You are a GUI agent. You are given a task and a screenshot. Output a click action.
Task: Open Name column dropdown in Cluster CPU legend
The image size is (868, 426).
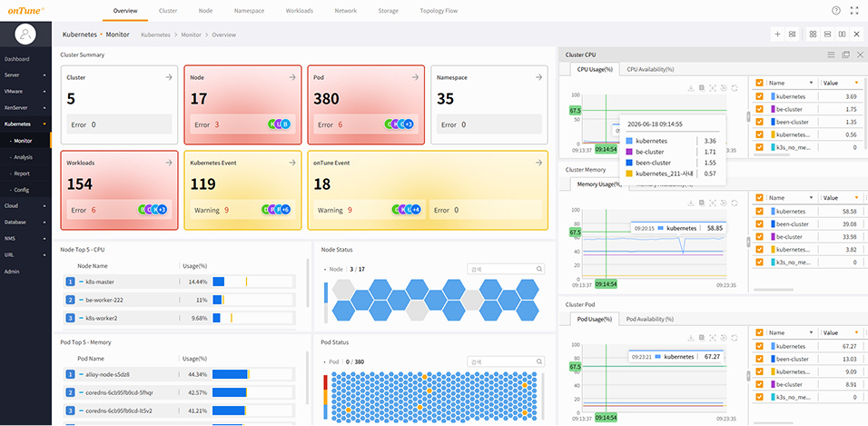(811, 83)
